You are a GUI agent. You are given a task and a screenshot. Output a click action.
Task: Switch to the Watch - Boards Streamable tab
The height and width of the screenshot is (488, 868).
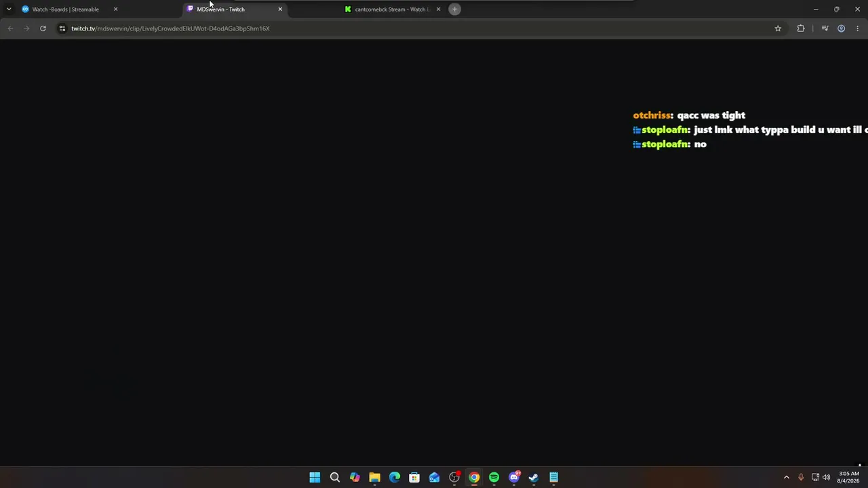[65, 9]
